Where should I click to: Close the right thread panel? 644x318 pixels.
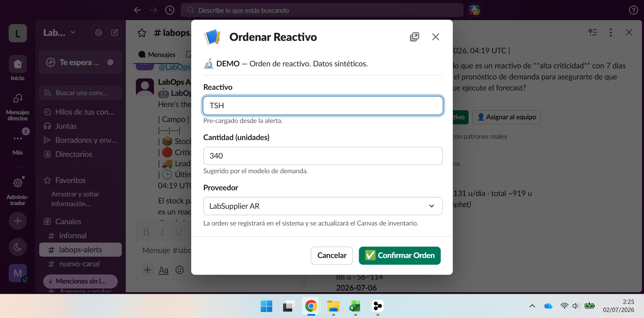(629, 32)
